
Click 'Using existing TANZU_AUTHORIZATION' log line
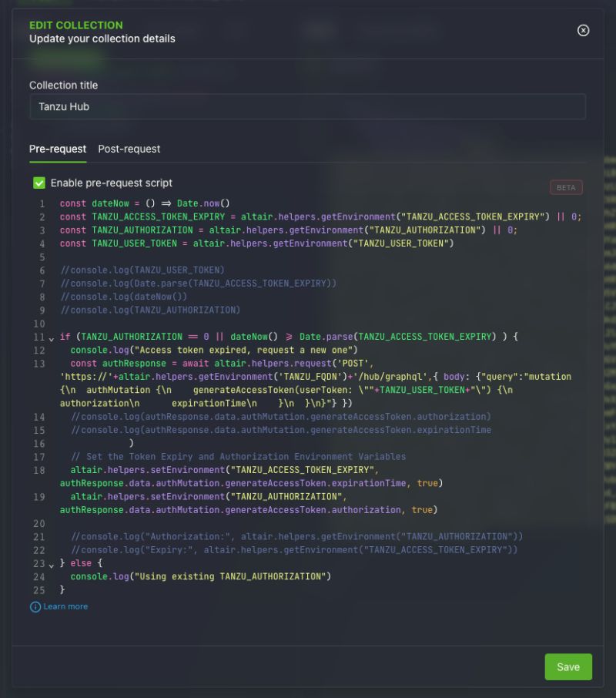[201, 576]
